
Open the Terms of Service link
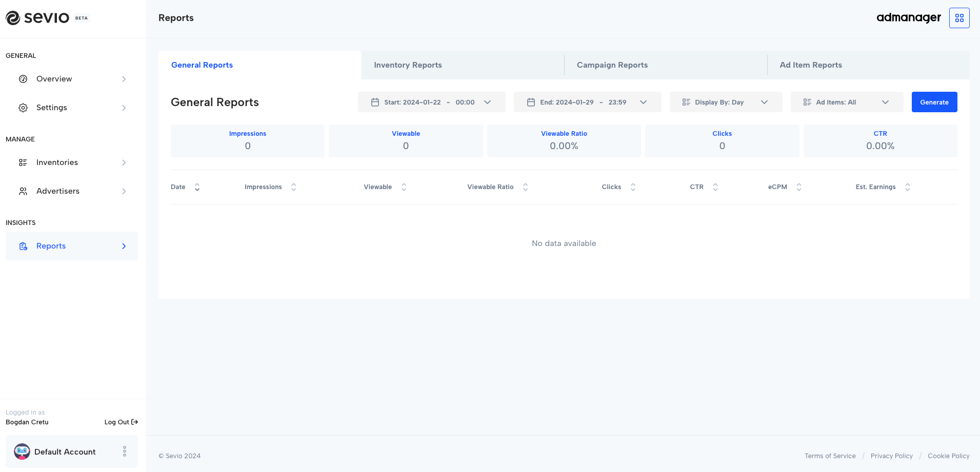coord(830,456)
